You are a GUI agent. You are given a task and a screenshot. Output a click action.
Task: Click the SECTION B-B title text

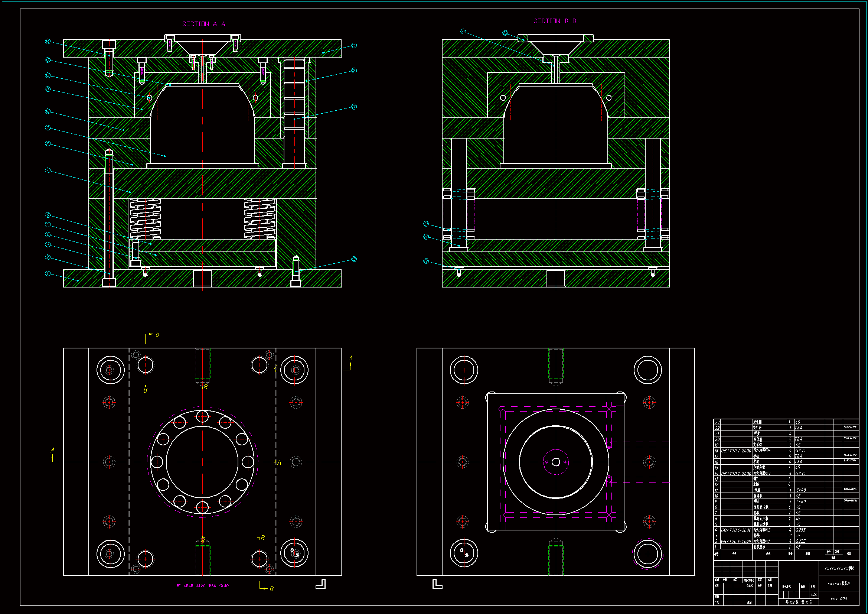click(x=555, y=21)
